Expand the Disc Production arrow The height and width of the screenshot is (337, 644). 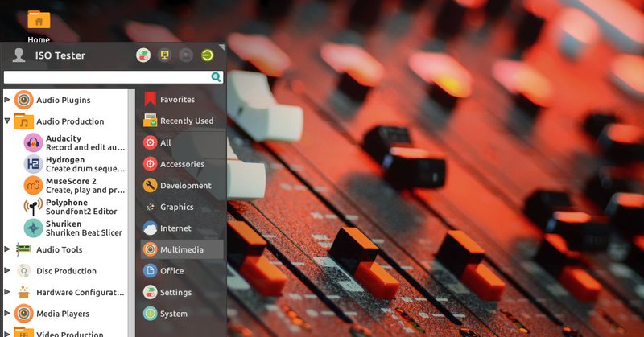point(7,270)
